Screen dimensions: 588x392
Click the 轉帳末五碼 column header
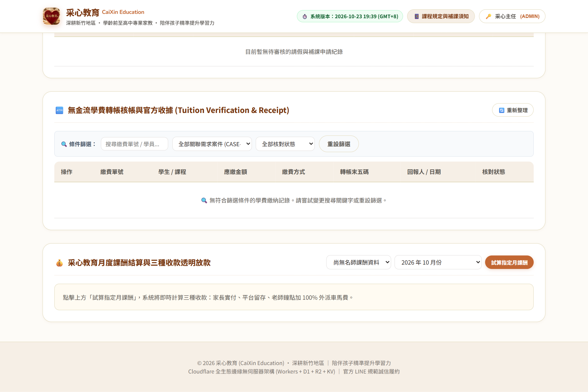pyautogui.click(x=354, y=172)
